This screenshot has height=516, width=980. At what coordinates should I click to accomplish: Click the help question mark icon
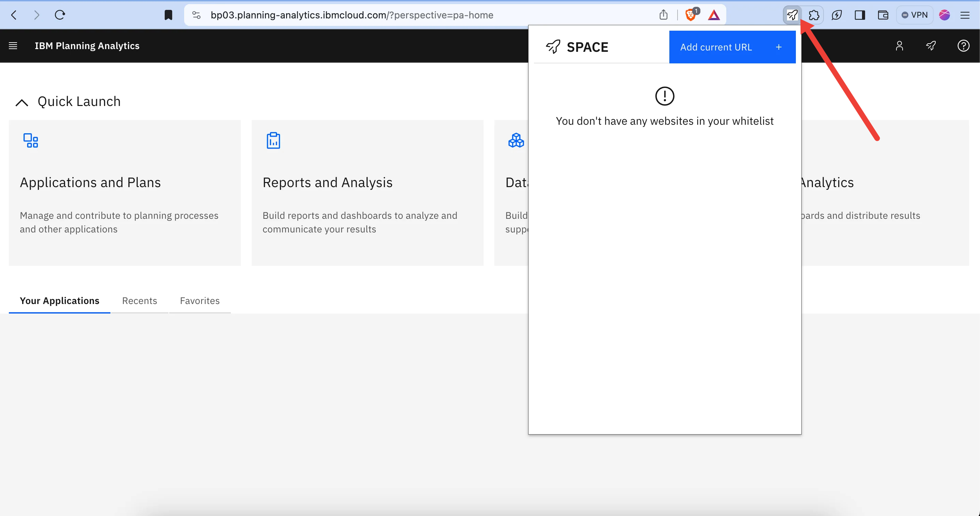click(x=965, y=46)
